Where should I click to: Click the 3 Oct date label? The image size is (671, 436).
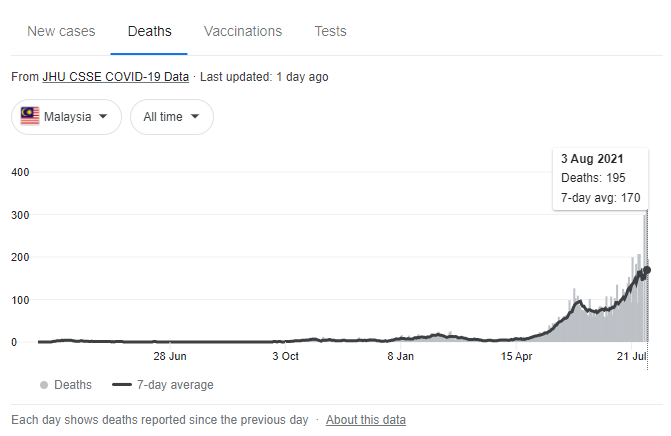click(285, 356)
